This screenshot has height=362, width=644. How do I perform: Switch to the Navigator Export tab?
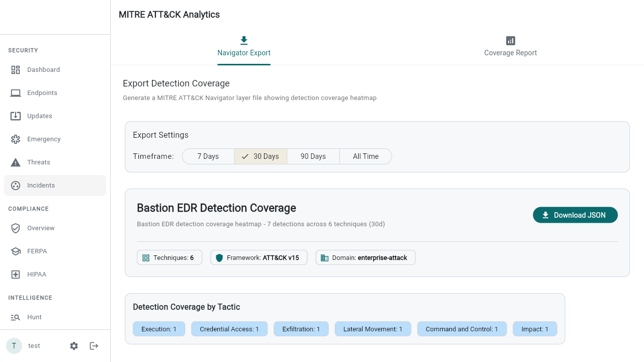coord(244,47)
